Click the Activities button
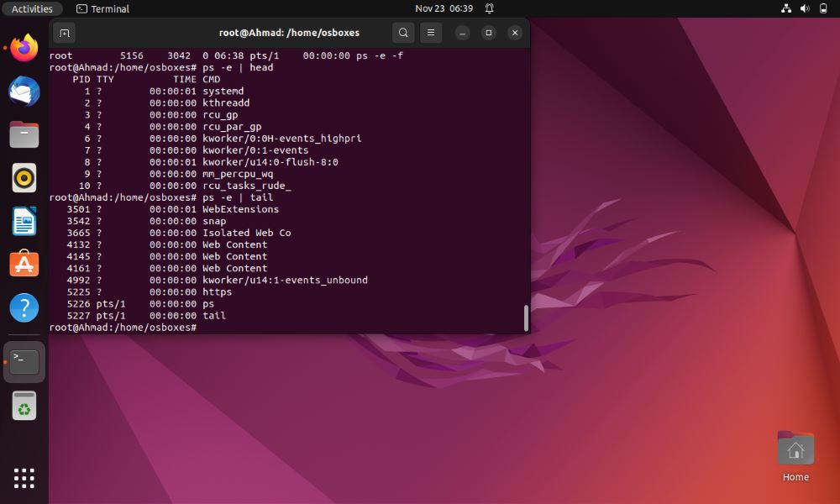The height and width of the screenshot is (504, 840). [32, 8]
